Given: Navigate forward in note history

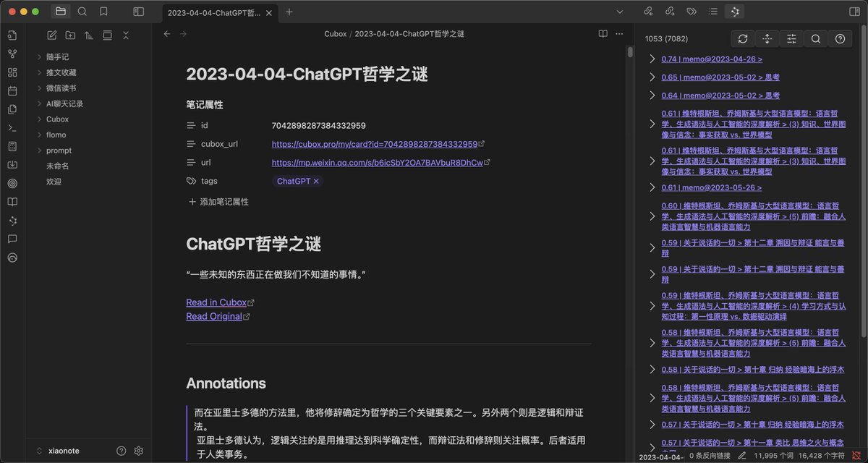Looking at the screenshot, I should pyautogui.click(x=183, y=33).
